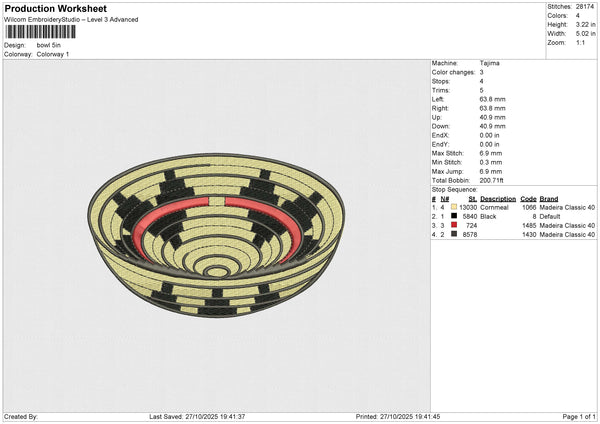Click the Cornmeal color swatch
The image size is (600, 424).
454,206
